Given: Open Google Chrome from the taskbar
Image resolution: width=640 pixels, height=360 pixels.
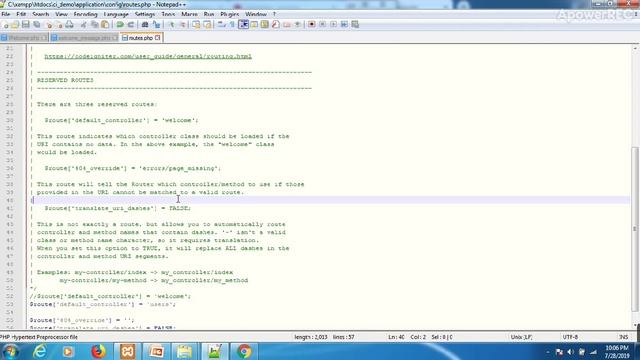Looking at the screenshot, I should click(x=244, y=351).
